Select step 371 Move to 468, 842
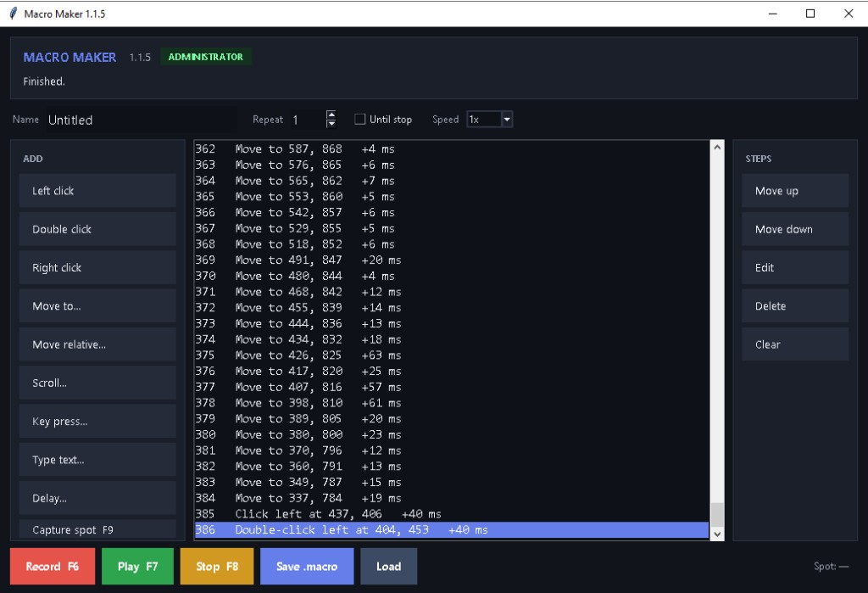The width and height of the screenshot is (868, 593). click(x=452, y=292)
